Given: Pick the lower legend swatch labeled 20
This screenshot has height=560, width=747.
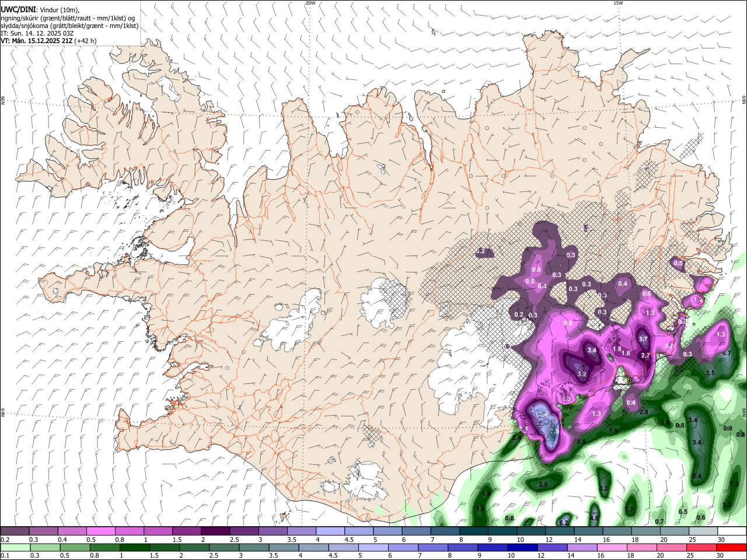Looking at the screenshot, I should [672, 547].
